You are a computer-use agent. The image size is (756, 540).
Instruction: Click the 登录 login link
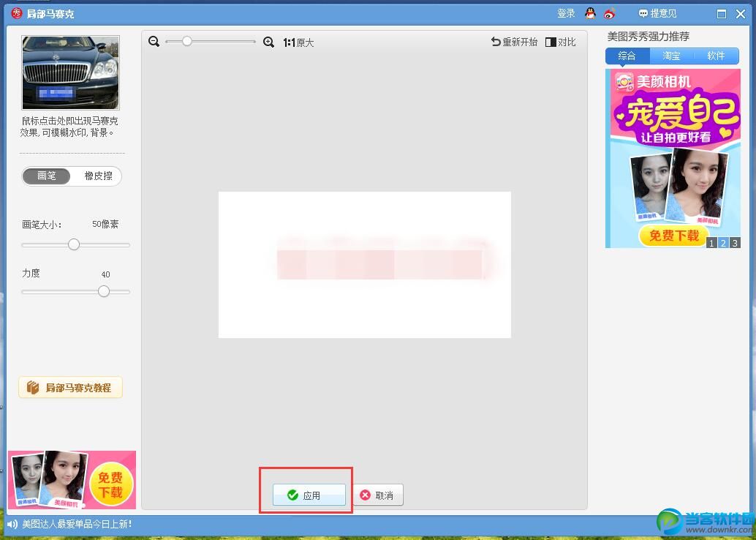pos(566,13)
